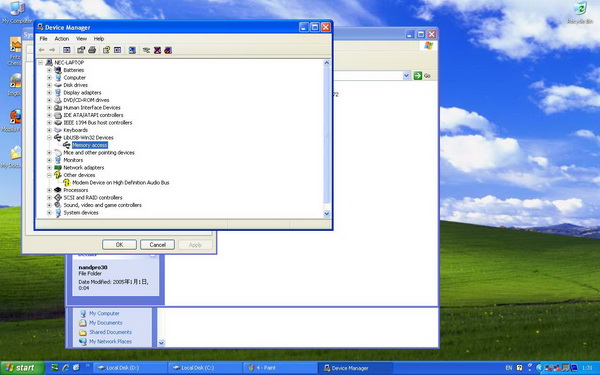600x375 pixels.
Task: Click Cancel in the System Properties dialog
Action: point(157,245)
